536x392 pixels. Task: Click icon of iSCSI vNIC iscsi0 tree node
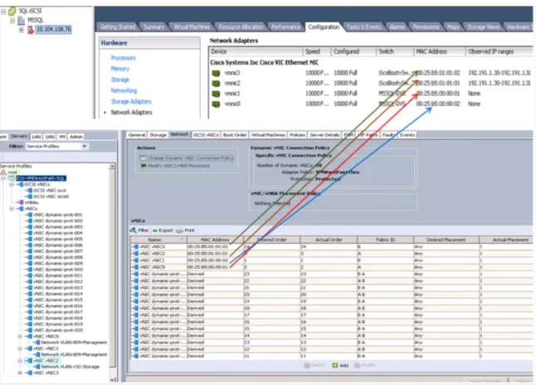(x=29, y=196)
